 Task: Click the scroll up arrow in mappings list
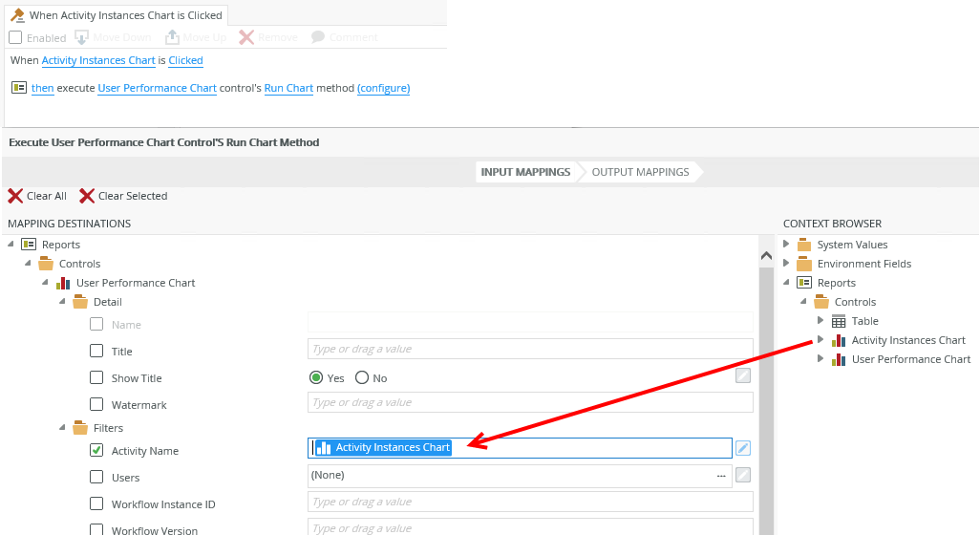pos(766,256)
